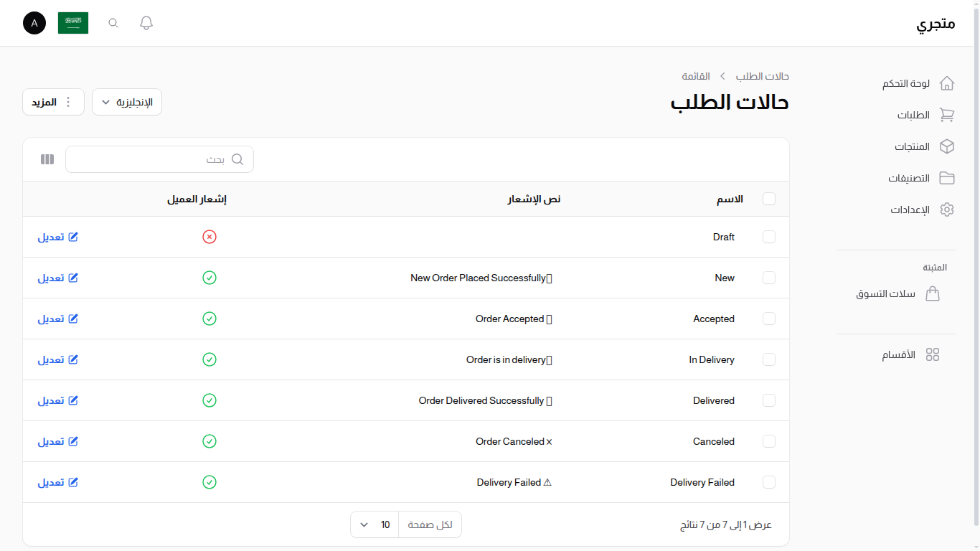Select لوحة التحكم in the sidebar
This screenshot has width=980, height=551.
[x=906, y=83]
